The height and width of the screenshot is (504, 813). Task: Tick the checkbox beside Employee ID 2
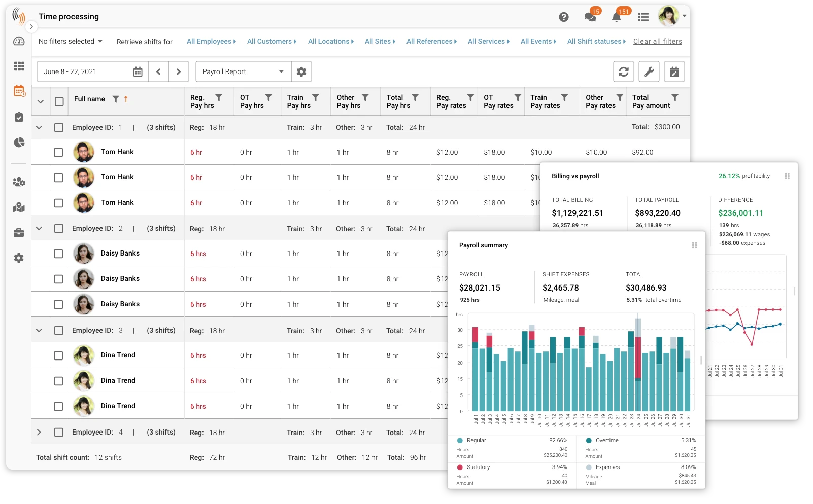(59, 228)
